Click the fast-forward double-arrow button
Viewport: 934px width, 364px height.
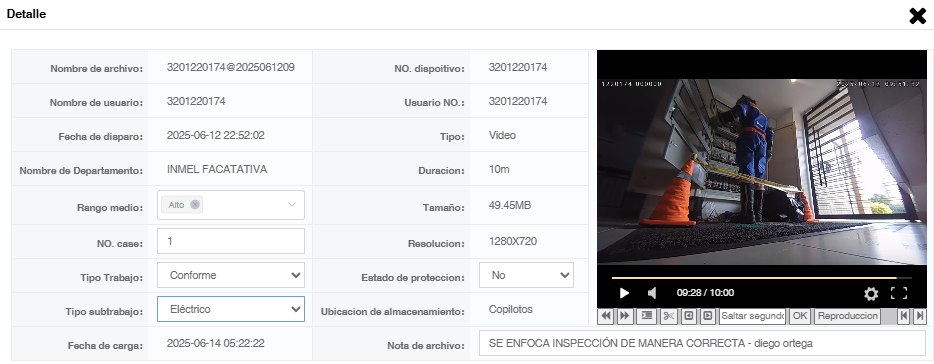point(624,316)
